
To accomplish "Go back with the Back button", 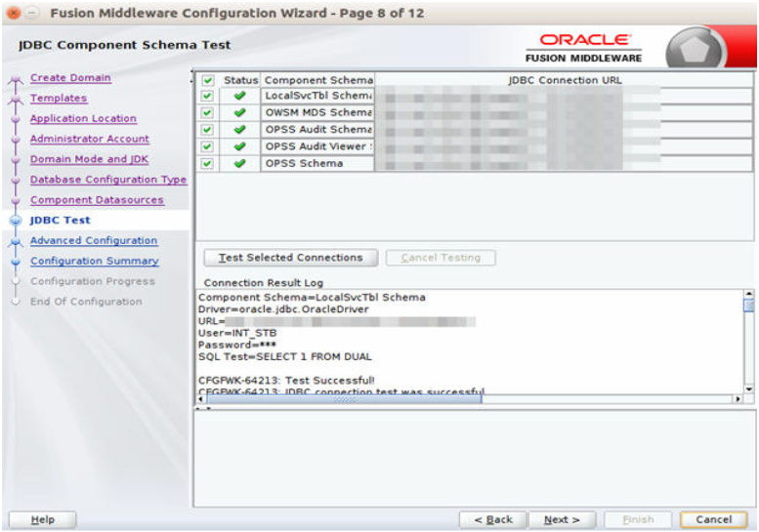I will (x=492, y=520).
